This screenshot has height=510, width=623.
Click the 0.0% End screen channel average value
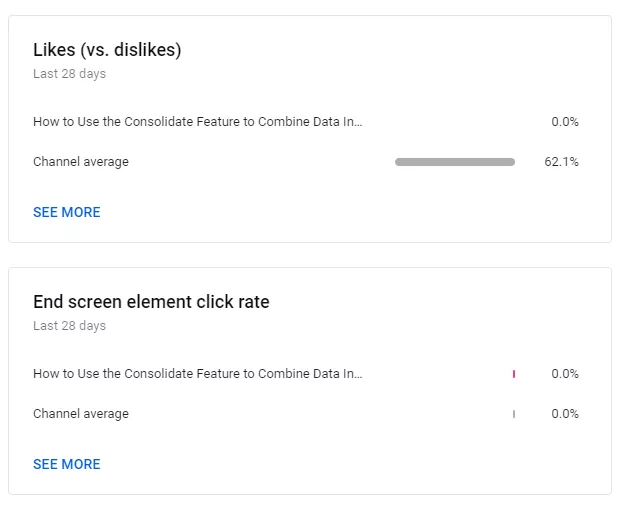pos(565,414)
